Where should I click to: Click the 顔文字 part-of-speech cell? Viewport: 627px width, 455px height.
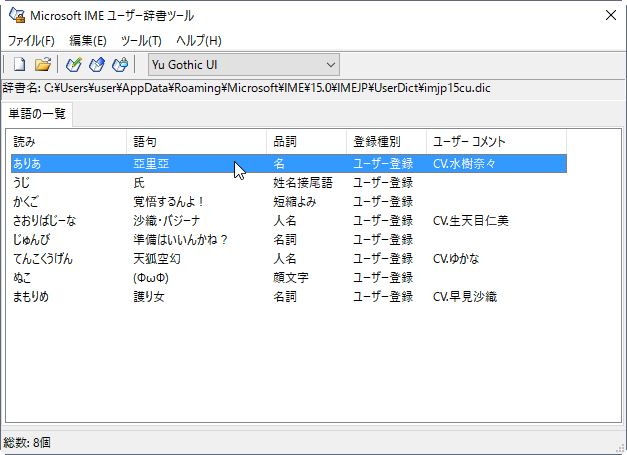point(291,277)
